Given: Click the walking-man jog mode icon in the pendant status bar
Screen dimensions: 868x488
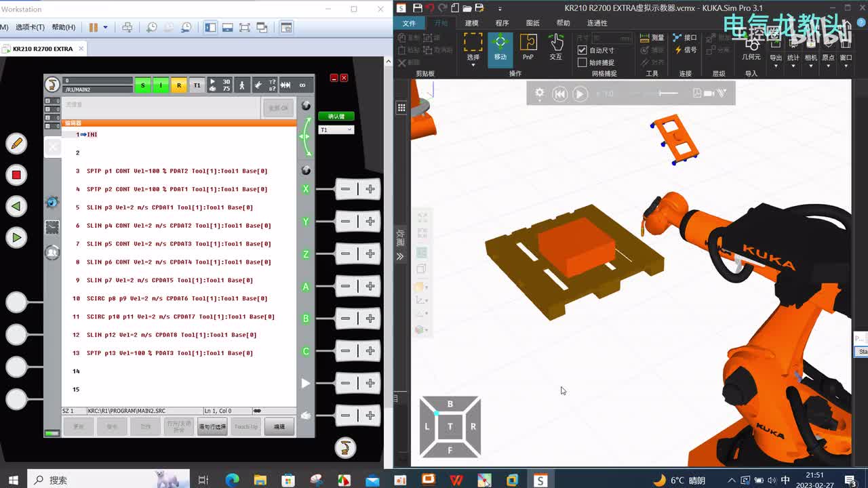Looking at the screenshot, I should point(241,85).
